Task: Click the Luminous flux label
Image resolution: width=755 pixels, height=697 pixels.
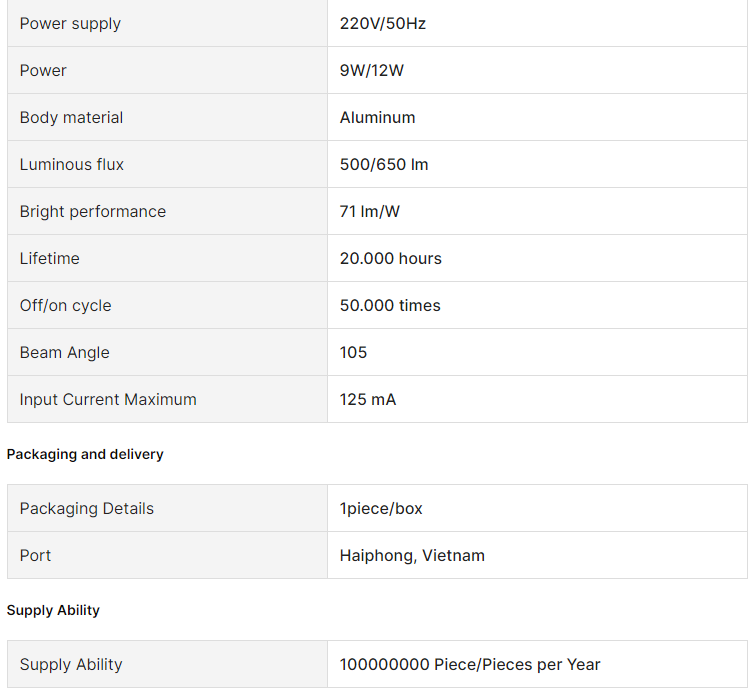Action: coord(72,164)
